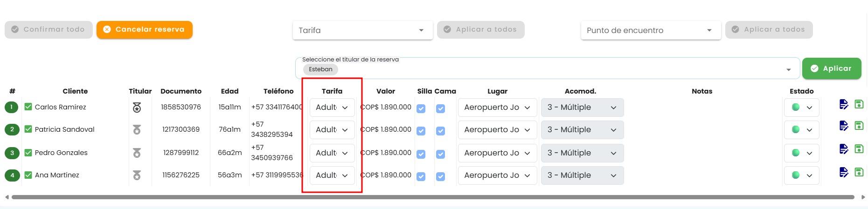Toggle the Silla checkbox for Patricia Sandoval
The width and height of the screenshot is (868, 209).
421,131
